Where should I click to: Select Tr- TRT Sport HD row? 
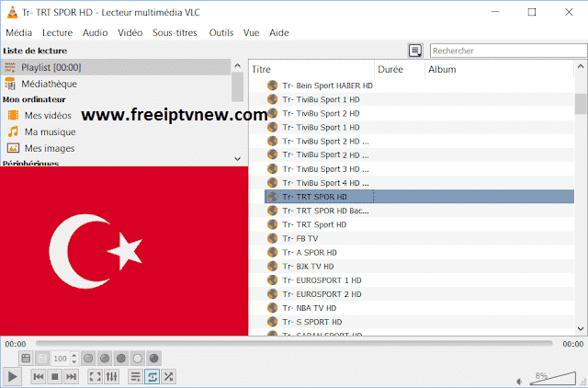412,224
